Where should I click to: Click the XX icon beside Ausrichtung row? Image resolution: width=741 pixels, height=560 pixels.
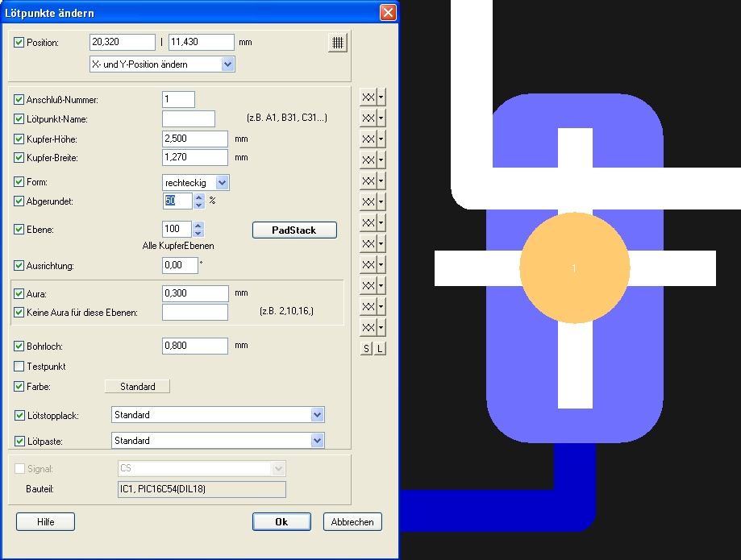368,264
